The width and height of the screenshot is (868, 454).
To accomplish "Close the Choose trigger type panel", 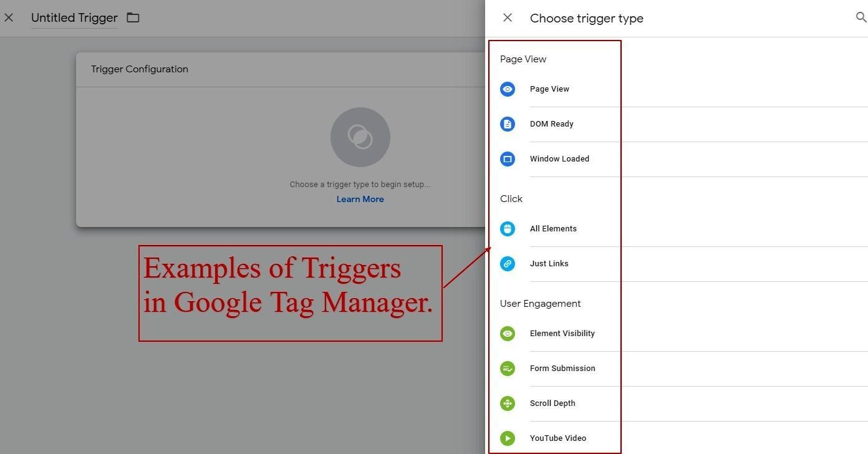I will click(x=507, y=17).
